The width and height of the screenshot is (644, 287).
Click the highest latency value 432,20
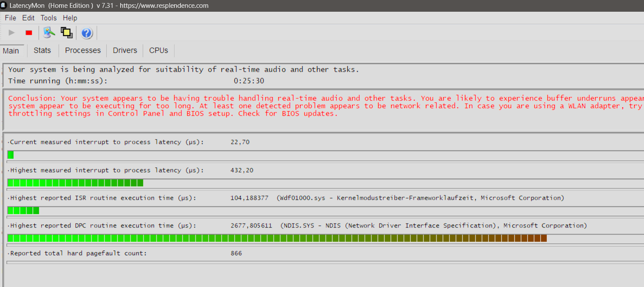click(242, 170)
